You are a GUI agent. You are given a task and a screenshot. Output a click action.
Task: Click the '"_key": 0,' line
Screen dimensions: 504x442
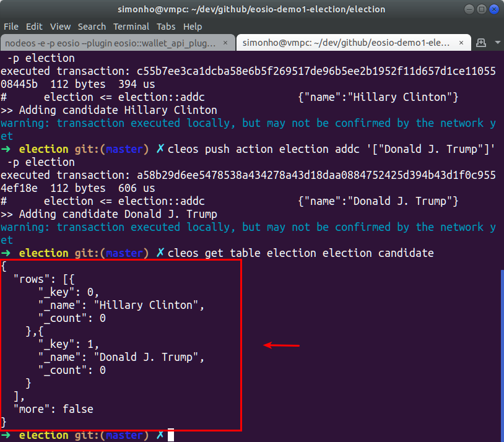click(69, 292)
